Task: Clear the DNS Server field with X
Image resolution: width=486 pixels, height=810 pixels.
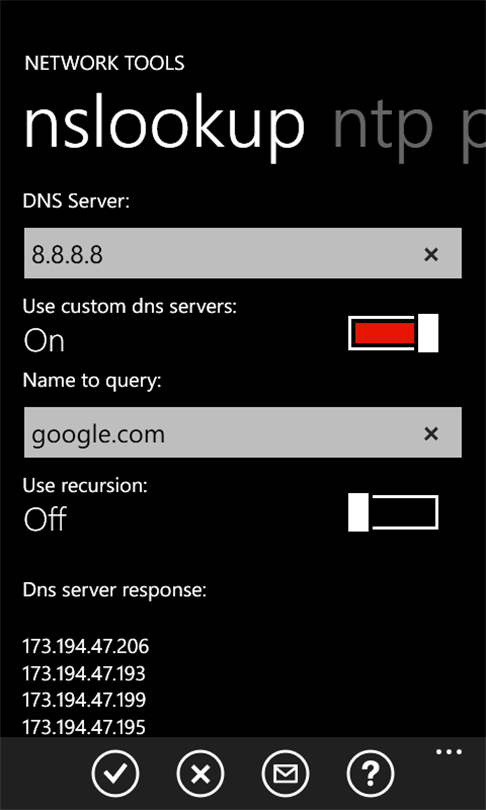Action: pyautogui.click(x=431, y=254)
